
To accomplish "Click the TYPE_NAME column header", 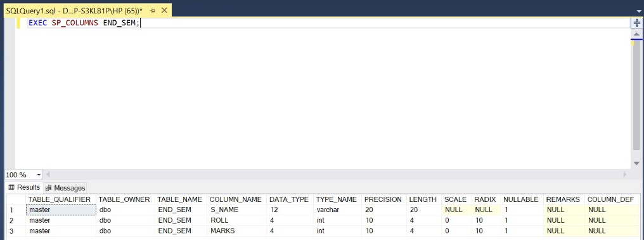I will tap(337, 199).
